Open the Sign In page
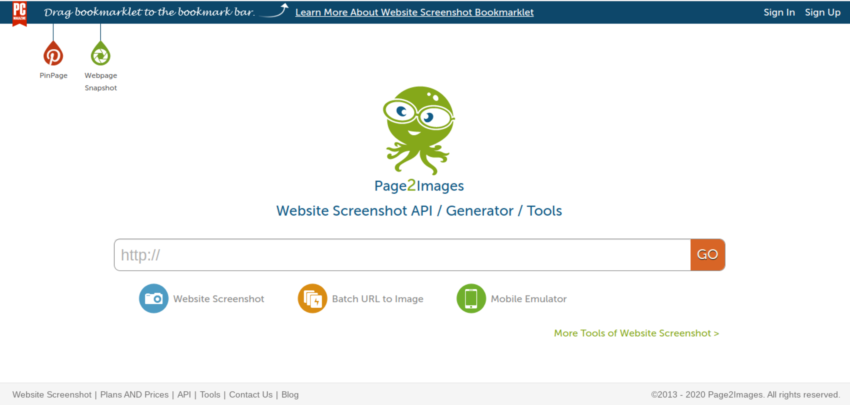 (779, 13)
